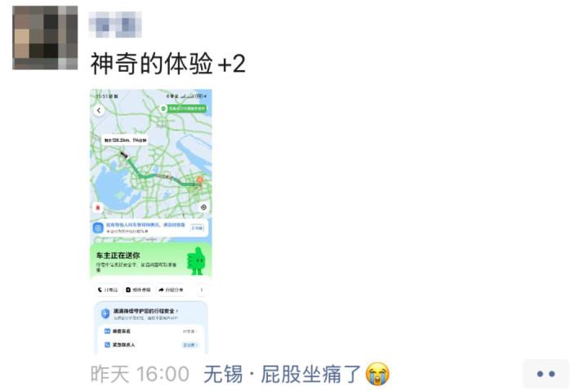Image resolution: width=588 pixels, height=390 pixels.
Task: Tap the green thumbs-up mascot
Action: (196, 261)
